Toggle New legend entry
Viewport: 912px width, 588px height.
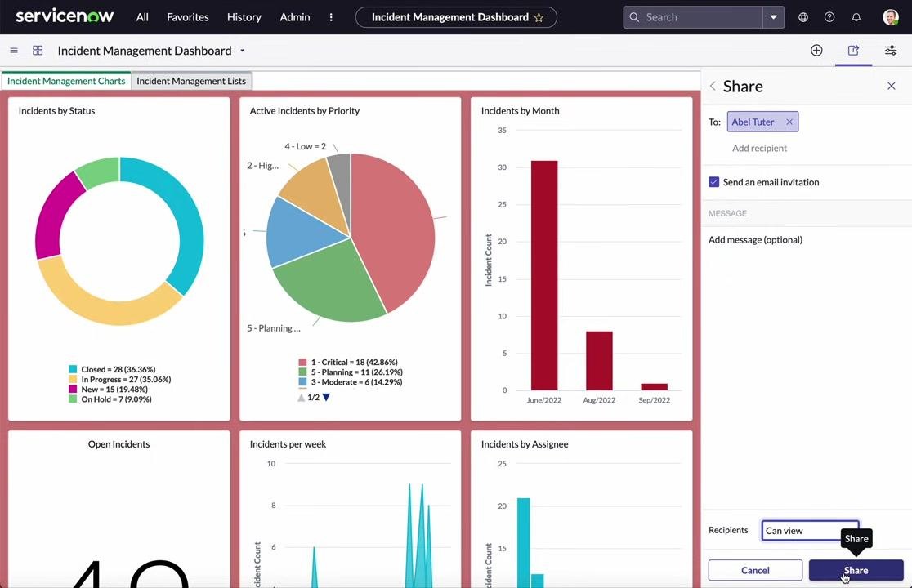(108, 390)
